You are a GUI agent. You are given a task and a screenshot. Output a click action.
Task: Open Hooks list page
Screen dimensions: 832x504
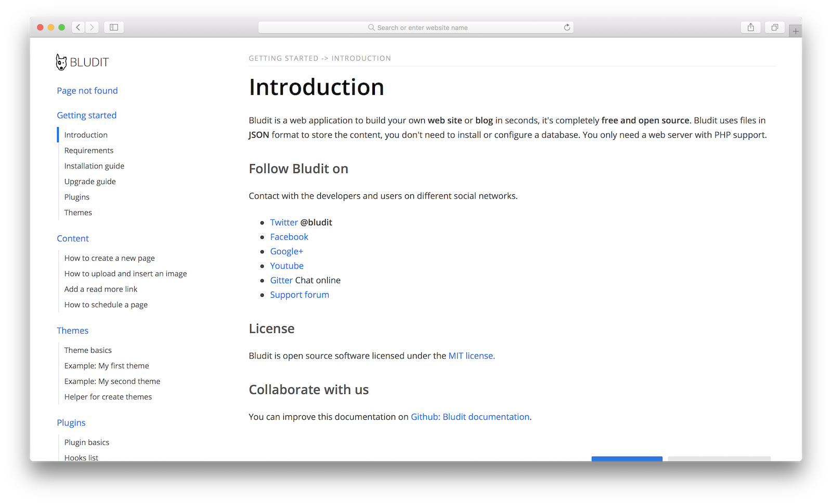tap(81, 457)
